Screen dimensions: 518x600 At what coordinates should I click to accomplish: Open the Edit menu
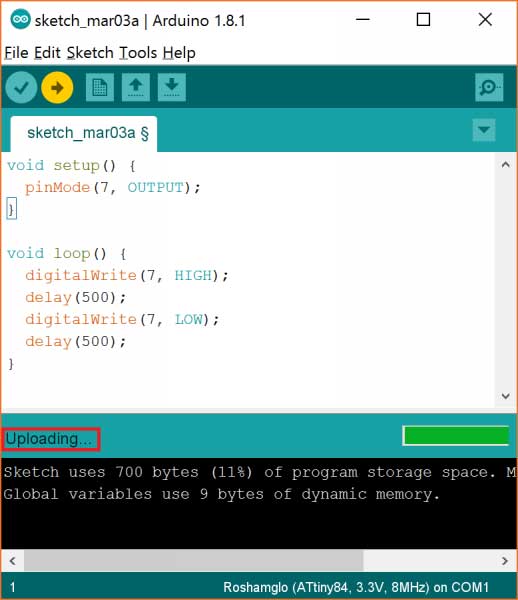pos(47,53)
